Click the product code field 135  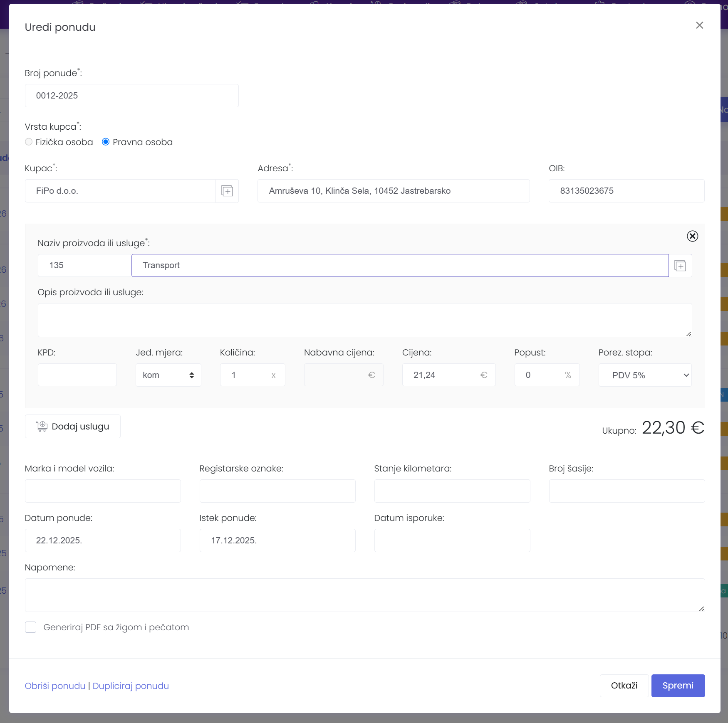(x=85, y=265)
